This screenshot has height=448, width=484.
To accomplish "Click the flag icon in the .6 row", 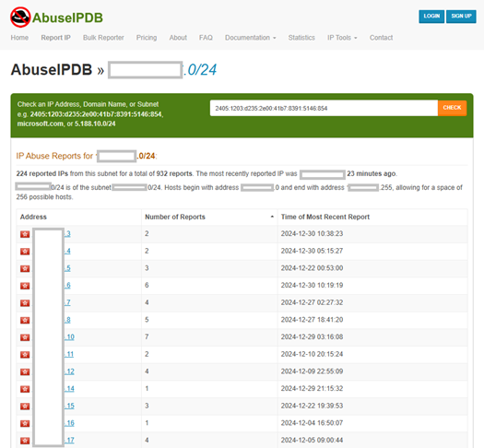I will tap(25, 286).
